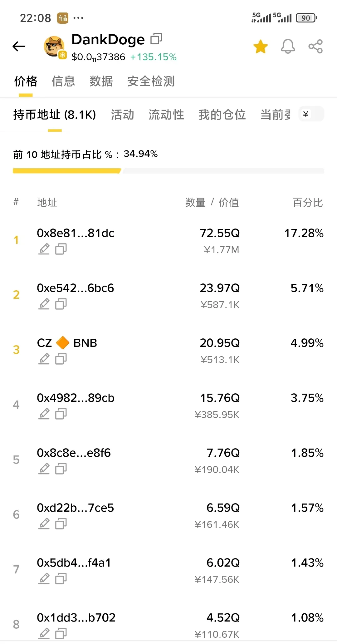Copy address 0x8c8e...e8f6
337x644 pixels.
click(x=61, y=469)
